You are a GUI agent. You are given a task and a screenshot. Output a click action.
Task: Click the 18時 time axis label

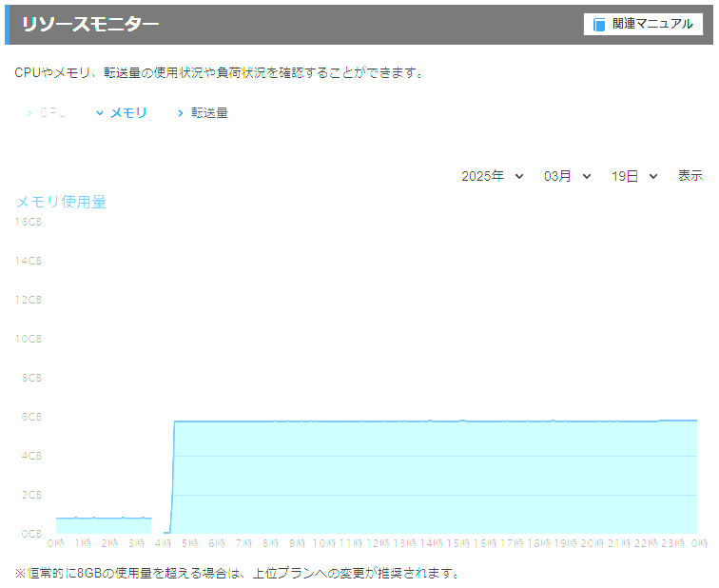point(539,543)
